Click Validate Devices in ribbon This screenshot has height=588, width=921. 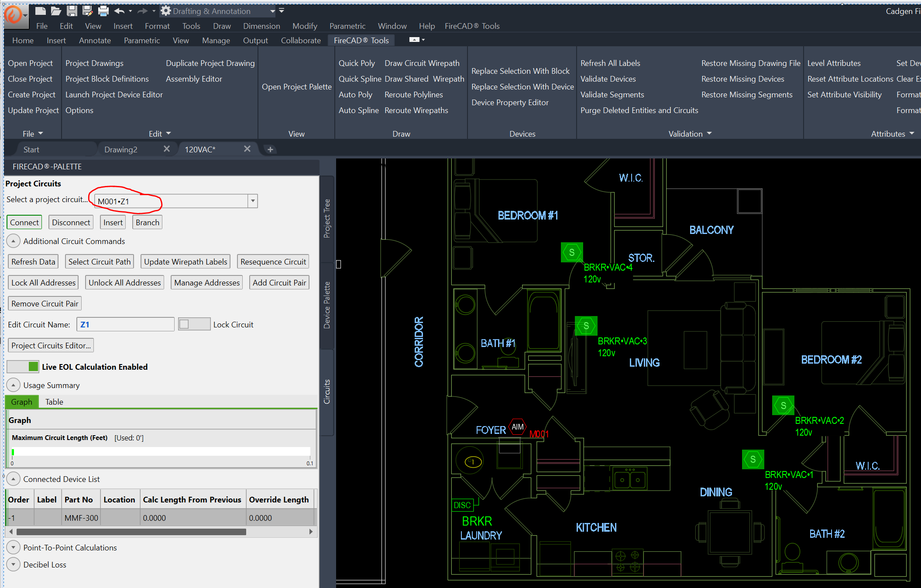(x=608, y=79)
